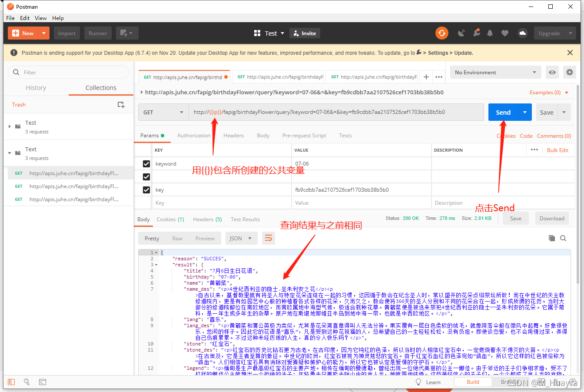Open manage environments gear icon
Screen dimensions: 584x392
tap(569, 73)
